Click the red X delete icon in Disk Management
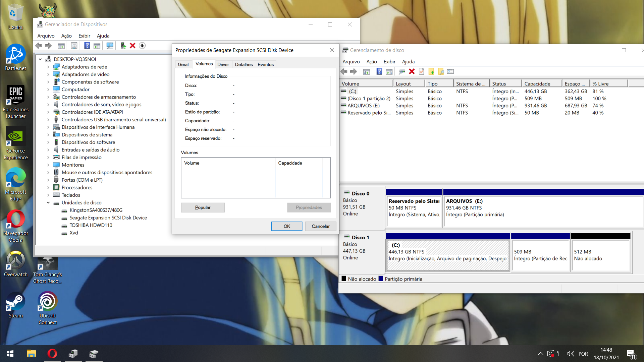Image resolution: width=644 pixels, height=362 pixels. coord(412,71)
